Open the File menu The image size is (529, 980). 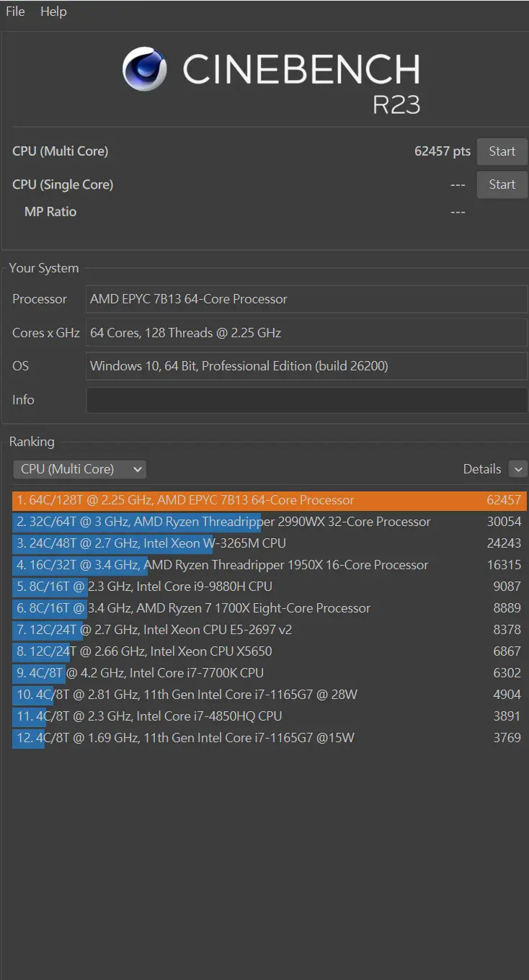click(15, 12)
